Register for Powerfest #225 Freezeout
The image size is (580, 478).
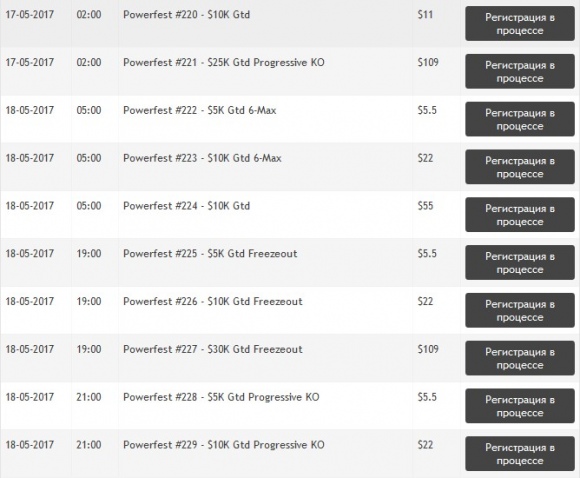click(x=520, y=262)
